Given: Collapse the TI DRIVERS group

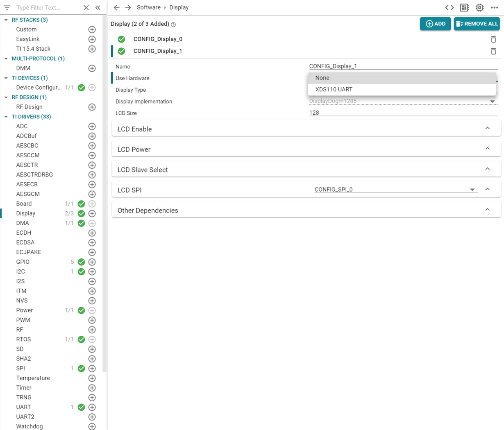Looking at the screenshot, I should click(6, 117).
